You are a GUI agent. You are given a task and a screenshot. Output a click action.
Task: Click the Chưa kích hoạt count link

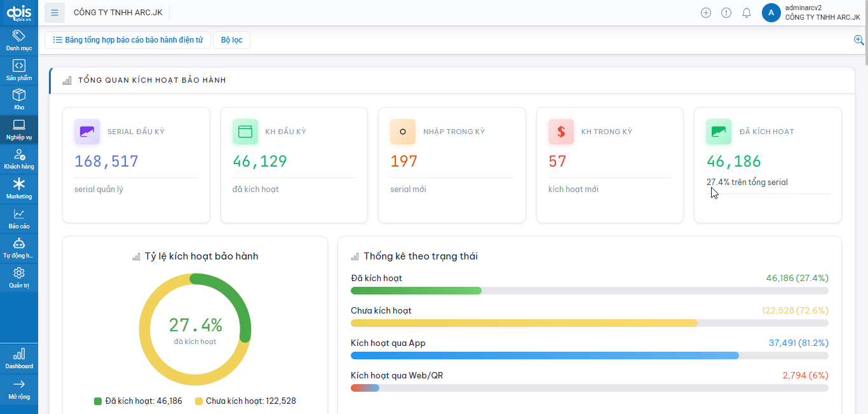(x=796, y=310)
